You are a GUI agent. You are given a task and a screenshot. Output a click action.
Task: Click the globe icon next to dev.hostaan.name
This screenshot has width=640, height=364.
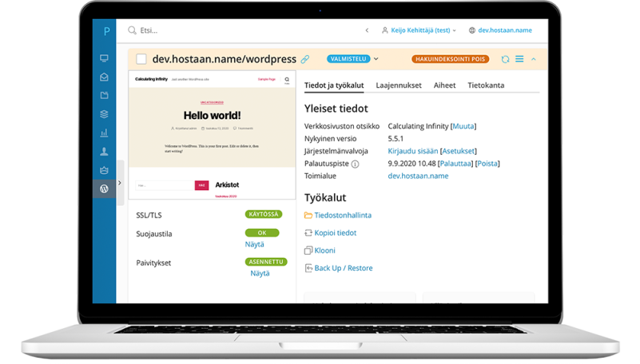point(472,30)
